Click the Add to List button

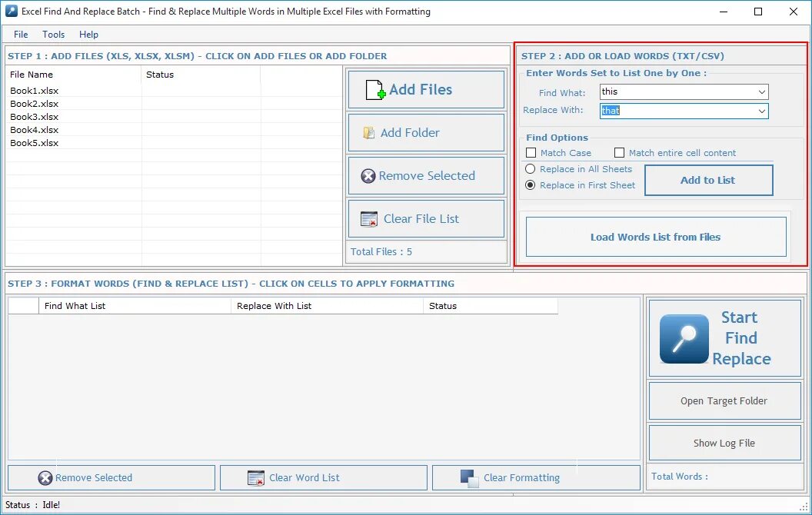(708, 180)
